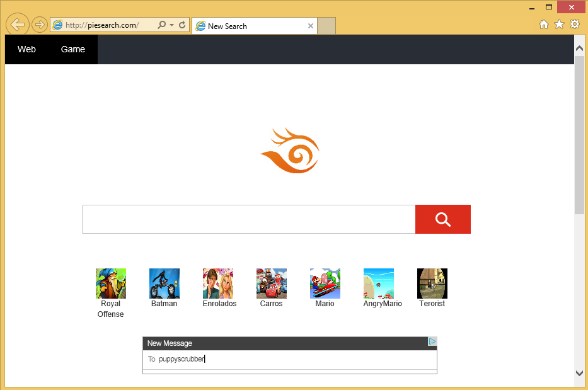Click the Internet Explorer page icon in address bar

click(58, 25)
